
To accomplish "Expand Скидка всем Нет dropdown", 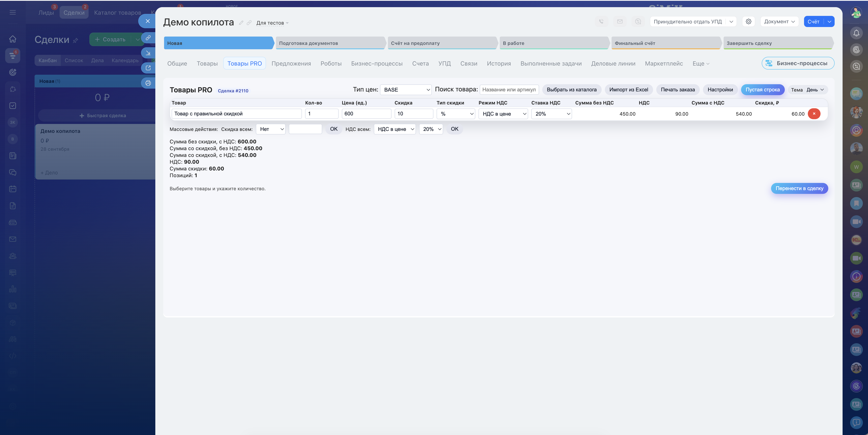I will (271, 129).
